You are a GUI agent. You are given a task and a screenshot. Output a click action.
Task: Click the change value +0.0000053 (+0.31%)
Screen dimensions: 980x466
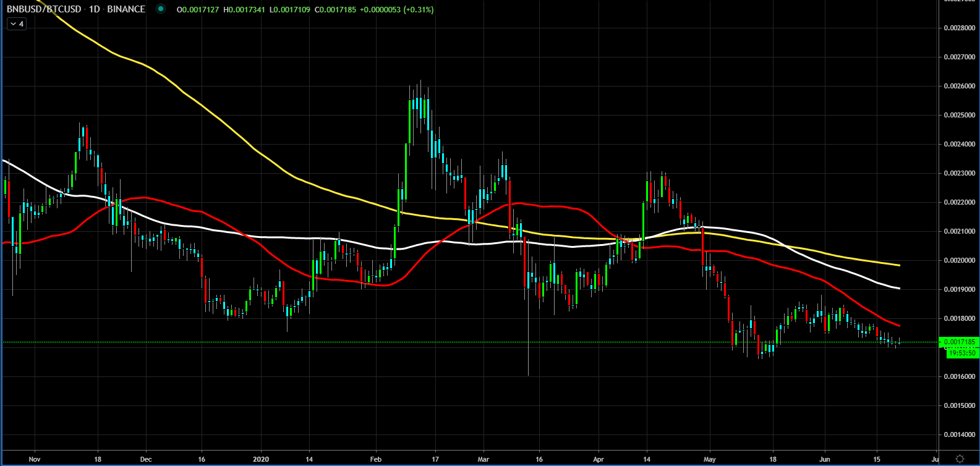[x=396, y=10]
